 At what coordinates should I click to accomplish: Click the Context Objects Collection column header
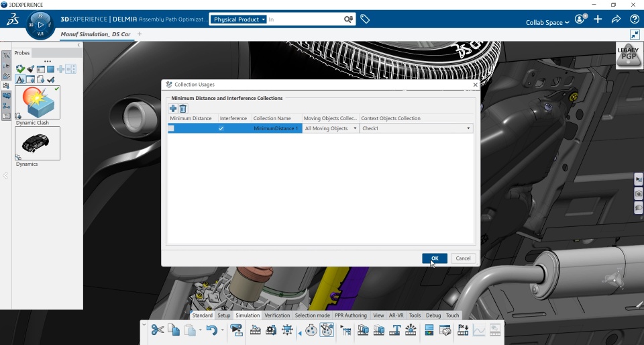(x=390, y=118)
